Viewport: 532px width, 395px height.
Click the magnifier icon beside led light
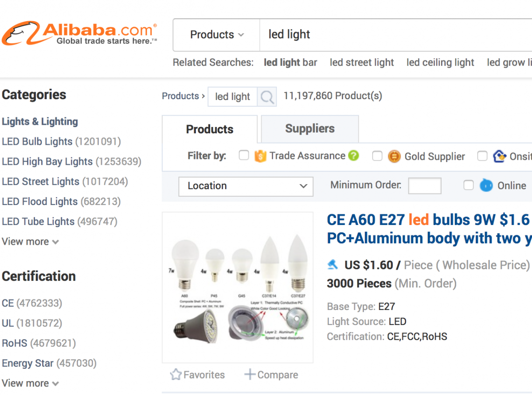[x=267, y=97]
